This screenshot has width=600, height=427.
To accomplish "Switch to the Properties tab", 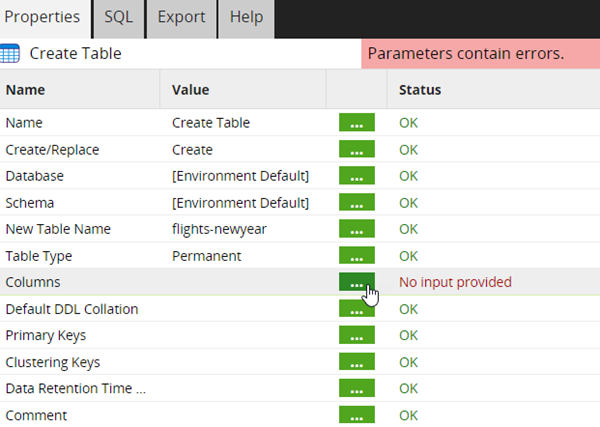I will [44, 18].
